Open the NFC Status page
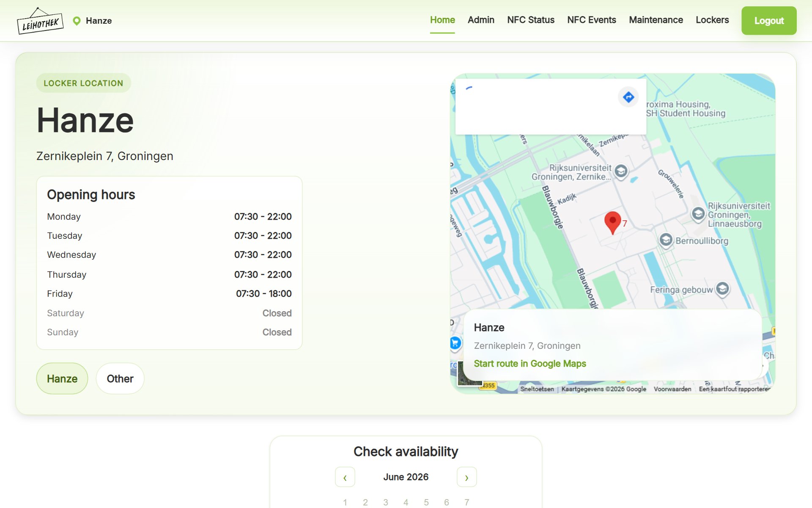The width and height of the screenshot is (812, 508). point(531,20)
